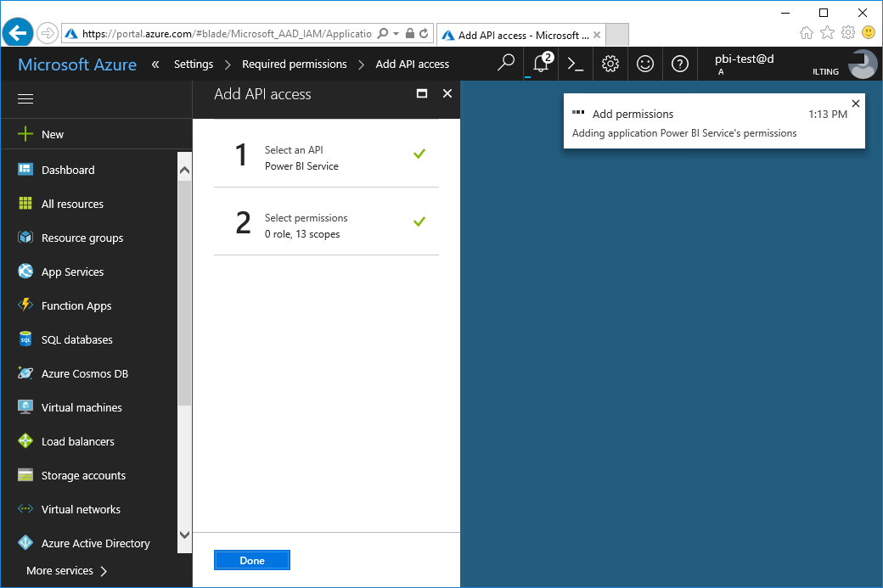
Task: Open the browser home icon
Action: (x=807, y=32)
